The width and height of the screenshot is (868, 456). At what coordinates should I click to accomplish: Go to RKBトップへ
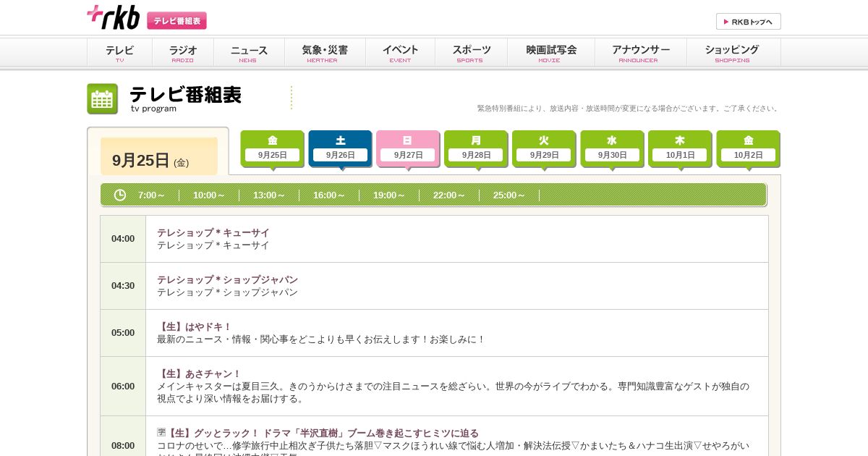(749, 22)
